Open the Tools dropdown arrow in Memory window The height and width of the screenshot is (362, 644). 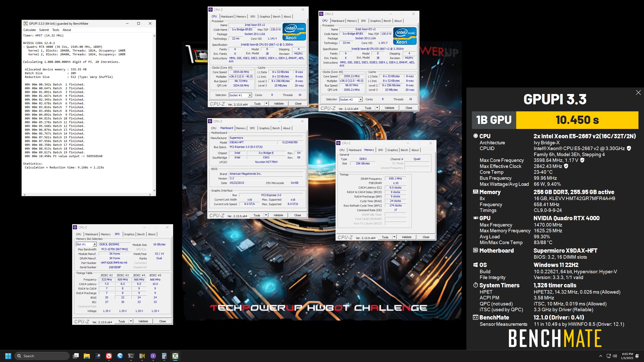tap(394, 237)
